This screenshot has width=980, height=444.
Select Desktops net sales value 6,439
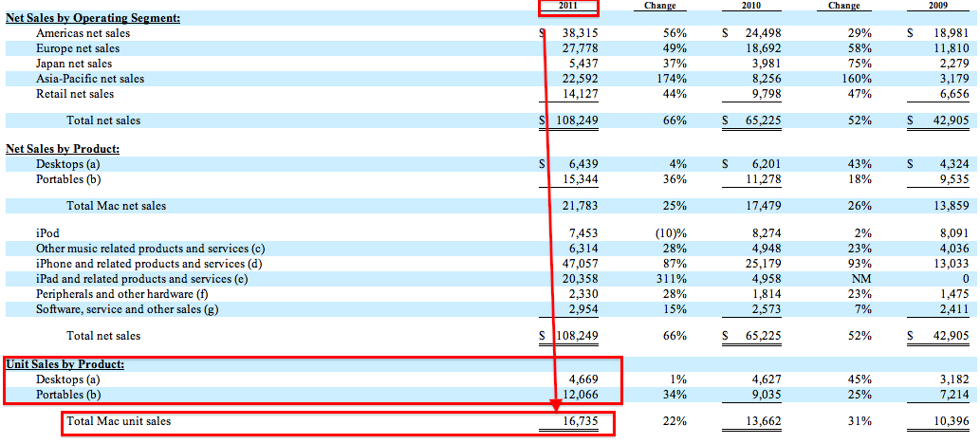click(583, 164)
